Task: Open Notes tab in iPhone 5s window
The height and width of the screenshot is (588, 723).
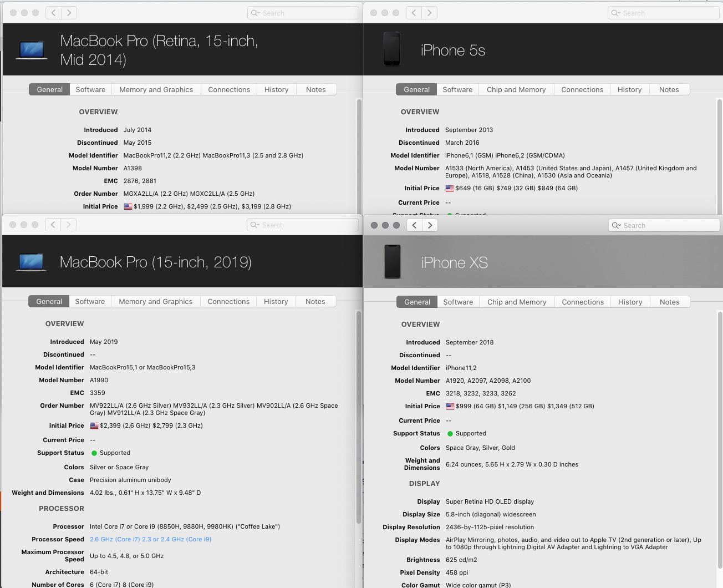Action: point(669,89)
